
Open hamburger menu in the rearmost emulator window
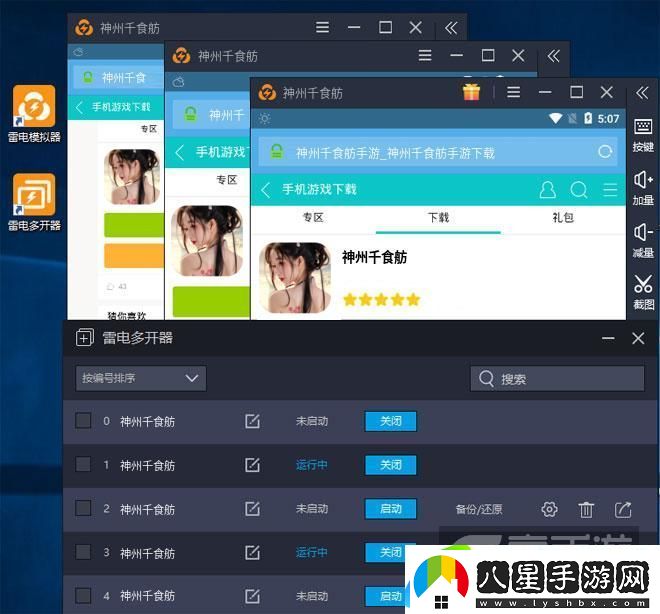coord(322,27)
